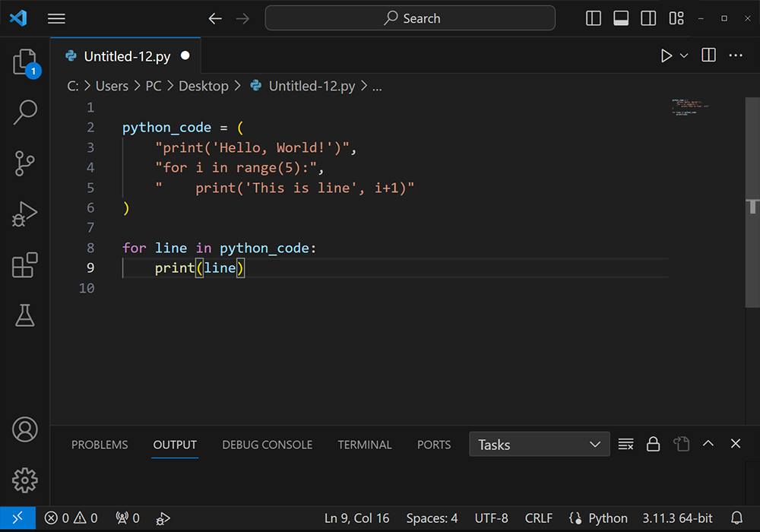Toggle the primary side bar
Image resolution: width=760 pixels, height=532 pixels.
click(594, 18)
